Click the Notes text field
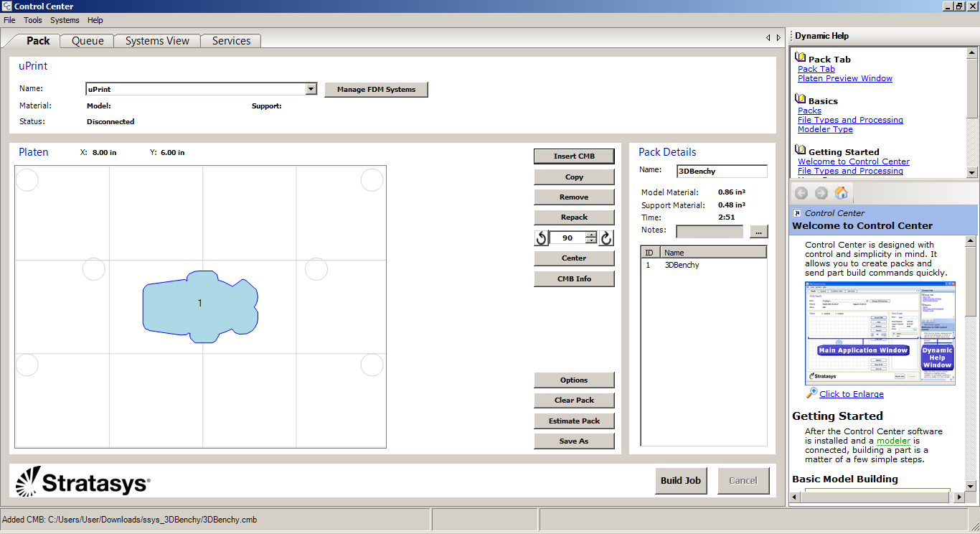This screenshot has height=534, width=980. coord(710,231)
